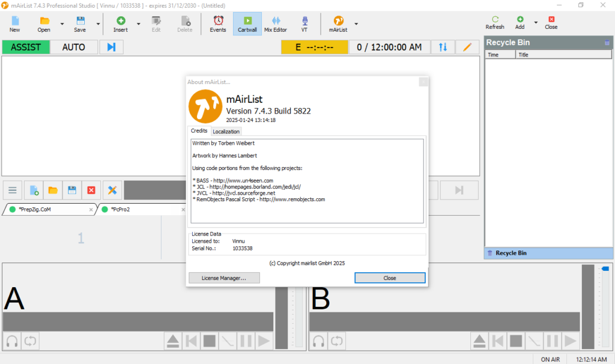Click Close in the About dialog
This screenshot has height=364, width=615.
tap(390, 278)
